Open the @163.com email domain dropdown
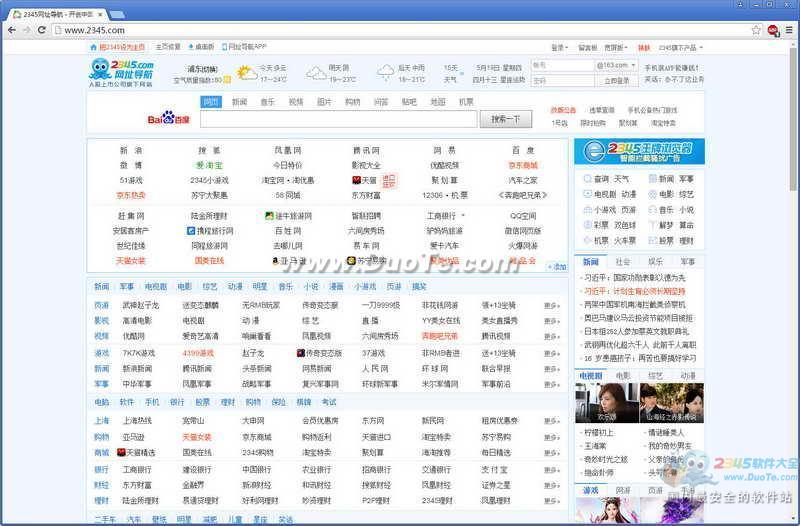 (616, 66)
